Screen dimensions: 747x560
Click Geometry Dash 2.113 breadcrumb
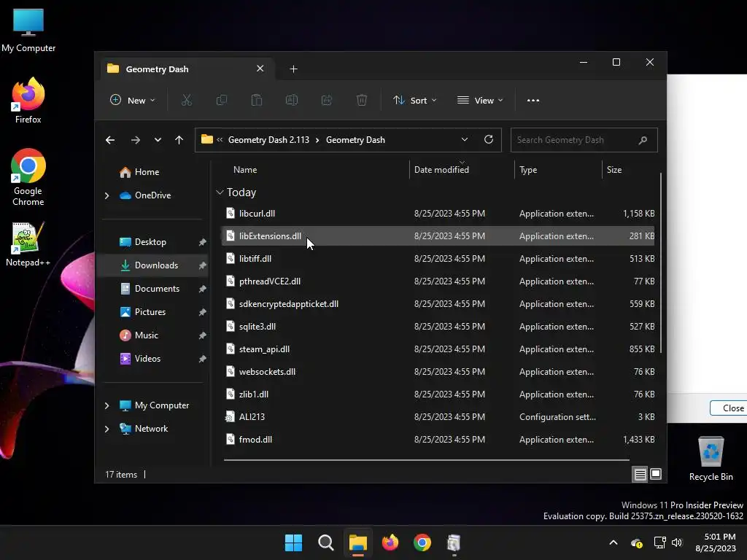(x=268, y=140)
